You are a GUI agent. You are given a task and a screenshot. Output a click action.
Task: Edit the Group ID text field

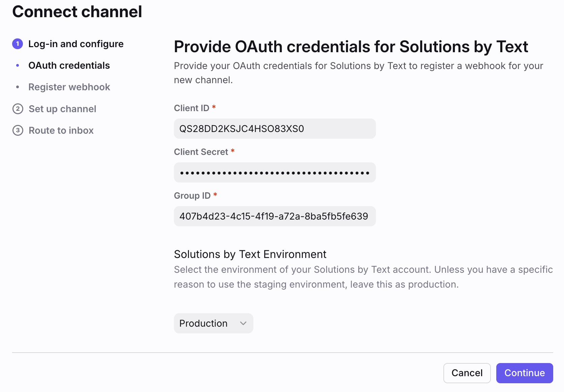point(275,216)
